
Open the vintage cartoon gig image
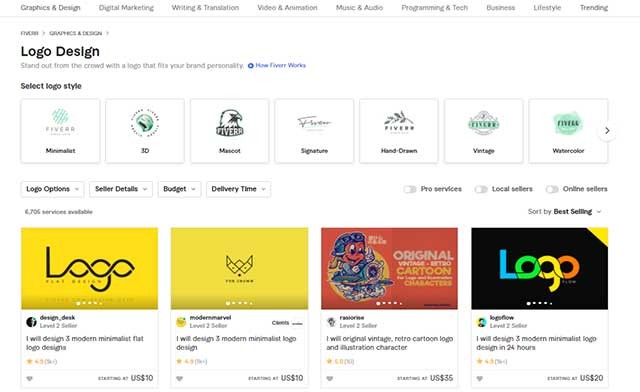389,268
